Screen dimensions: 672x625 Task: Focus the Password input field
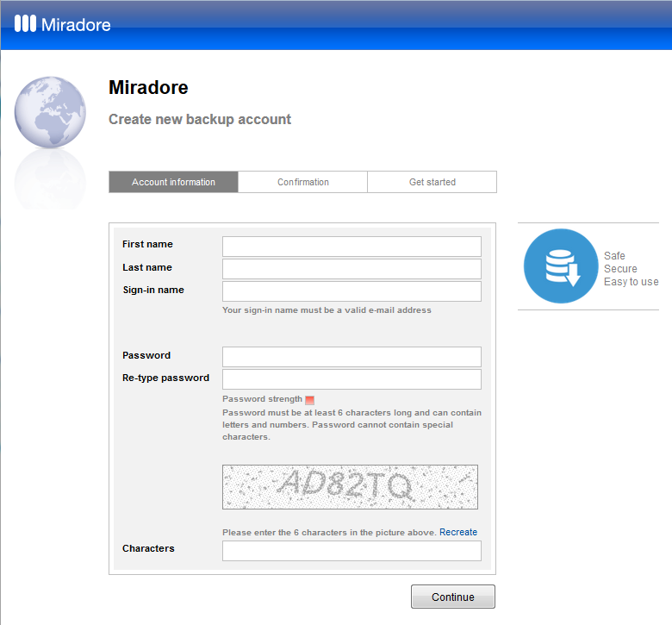352,357
